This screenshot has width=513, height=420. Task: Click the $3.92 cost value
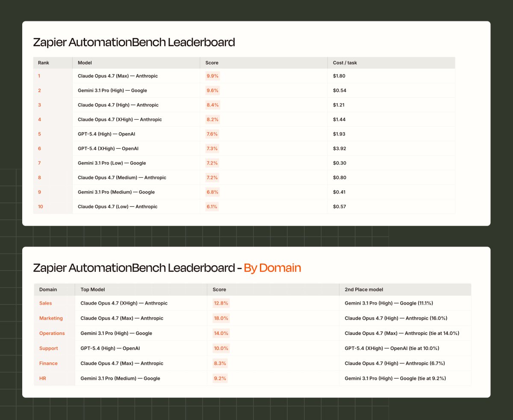coord(339,149)
